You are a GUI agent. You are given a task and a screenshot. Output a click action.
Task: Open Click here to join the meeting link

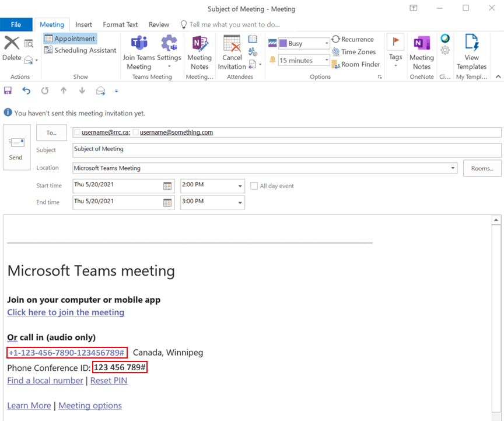tap(65, 312)
